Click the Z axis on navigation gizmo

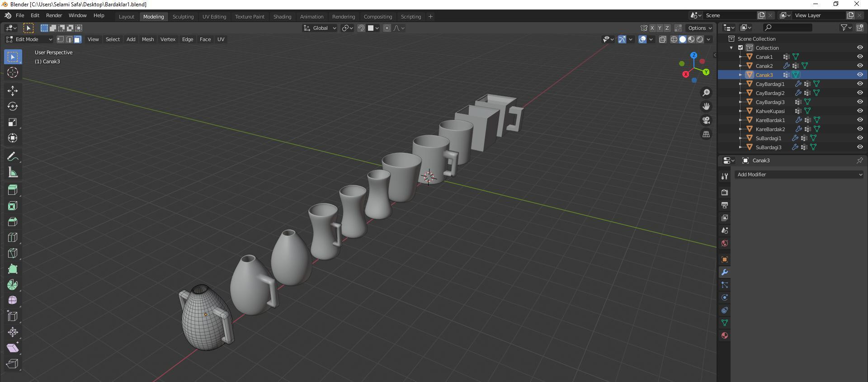coord(693,56)
